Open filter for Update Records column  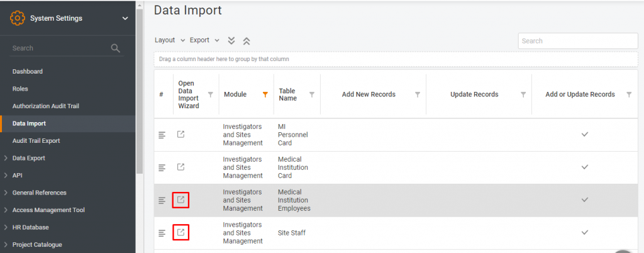(523, 94)
